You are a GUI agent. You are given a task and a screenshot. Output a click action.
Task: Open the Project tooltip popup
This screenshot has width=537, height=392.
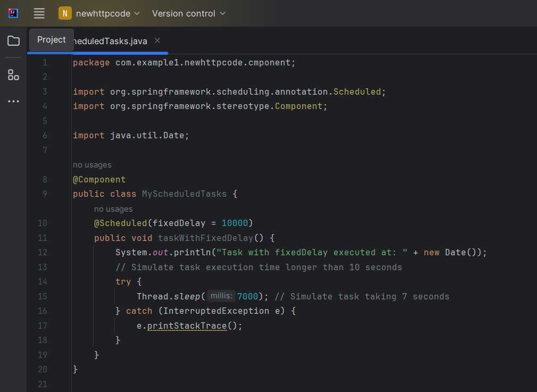[x=51, y=39]
